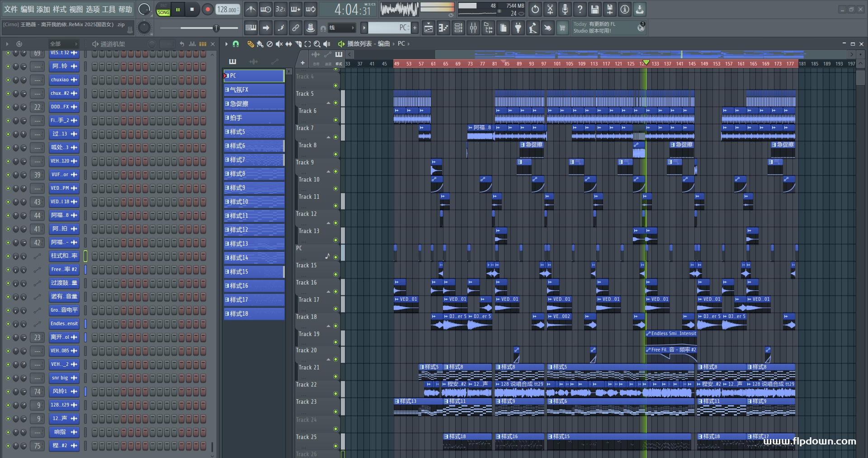
Task: Open the playlist options arrow menu
Action: (226, 44)
